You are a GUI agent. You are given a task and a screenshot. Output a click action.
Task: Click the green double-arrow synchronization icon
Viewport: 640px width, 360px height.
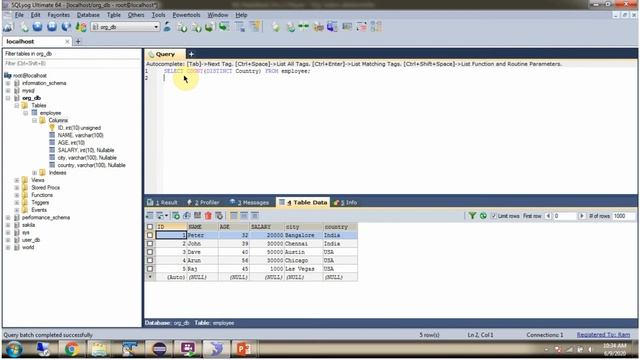pyautogui.click(x=304, y=27)
